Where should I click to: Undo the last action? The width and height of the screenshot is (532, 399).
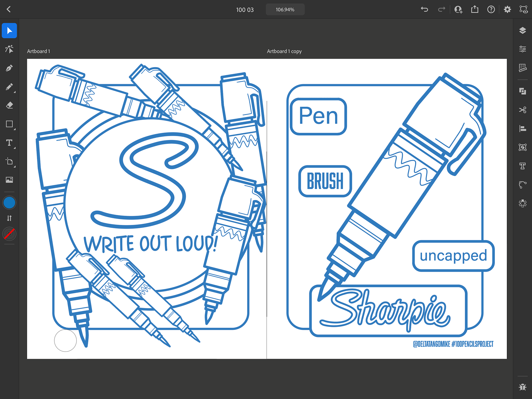(x=424, y=9)
